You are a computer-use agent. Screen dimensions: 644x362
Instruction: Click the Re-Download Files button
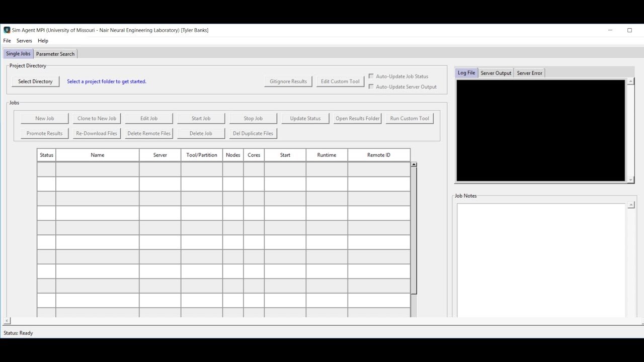97,133
